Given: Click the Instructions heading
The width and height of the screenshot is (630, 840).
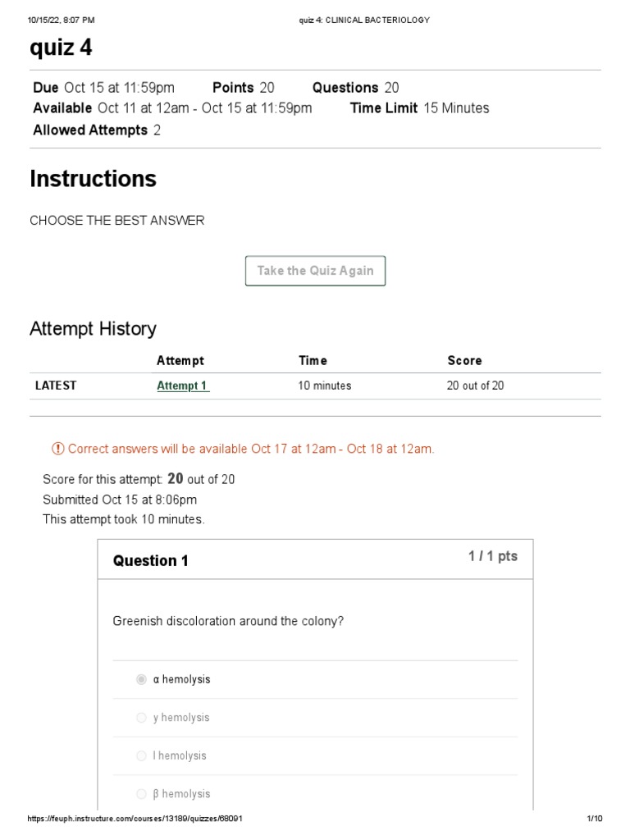Looking at the screenshot, I should click(93, 178).
